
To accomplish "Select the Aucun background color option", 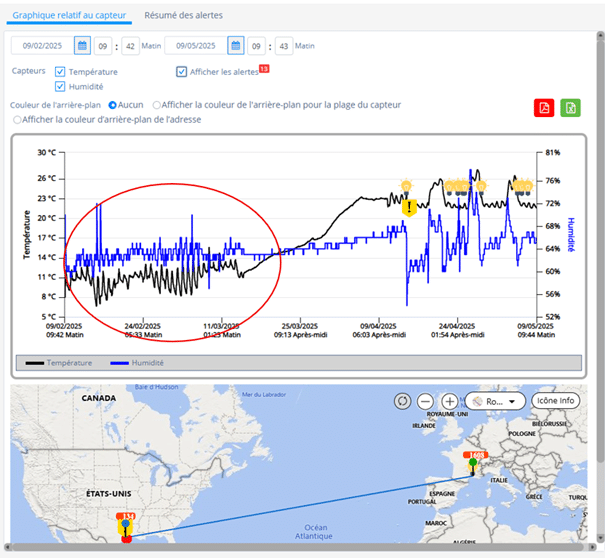I will coord(113,105).
